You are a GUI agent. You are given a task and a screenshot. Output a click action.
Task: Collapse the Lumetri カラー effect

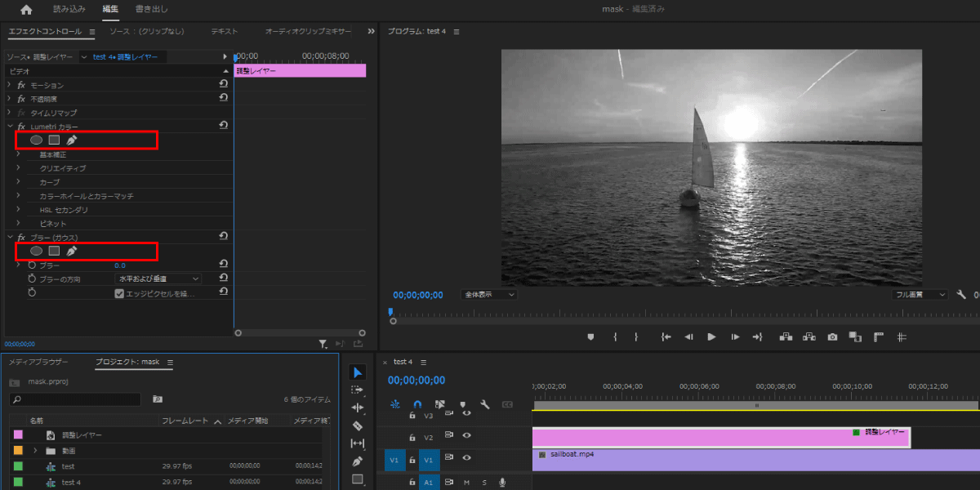click(9, 127)
